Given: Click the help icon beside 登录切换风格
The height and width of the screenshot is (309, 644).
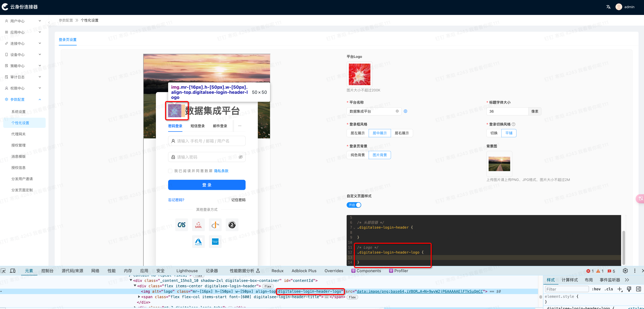Looking at the screenshot, I should pyautogui.click(x=514, y=124).
